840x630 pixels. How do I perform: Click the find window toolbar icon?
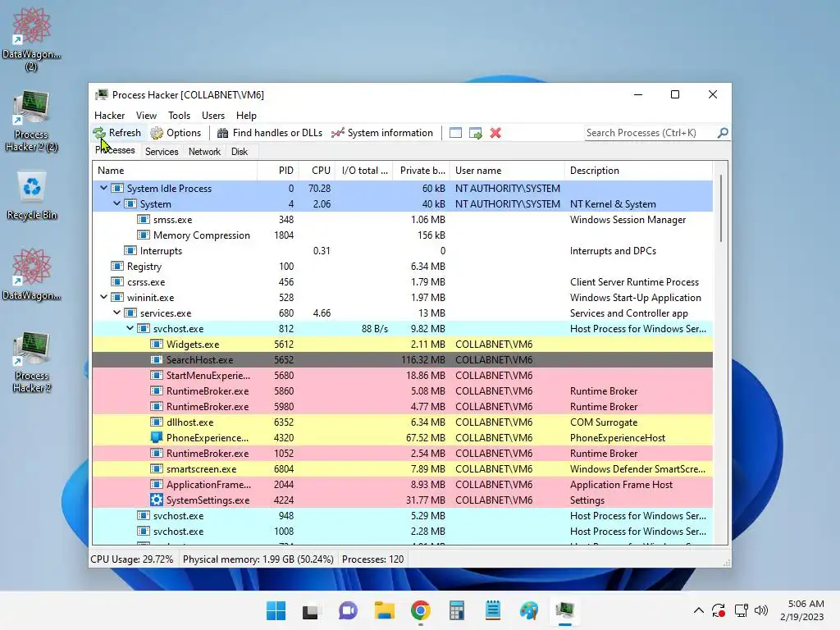click(x=455, y=133)
